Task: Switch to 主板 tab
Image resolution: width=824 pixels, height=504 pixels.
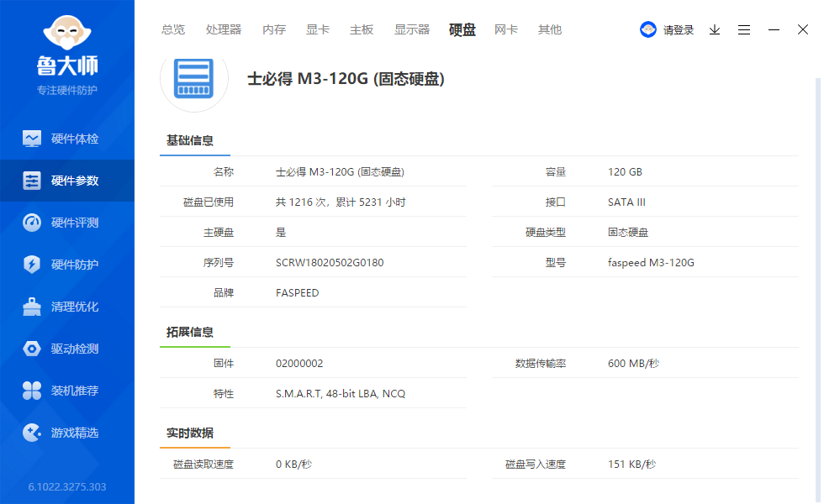Action: (362, 30)
